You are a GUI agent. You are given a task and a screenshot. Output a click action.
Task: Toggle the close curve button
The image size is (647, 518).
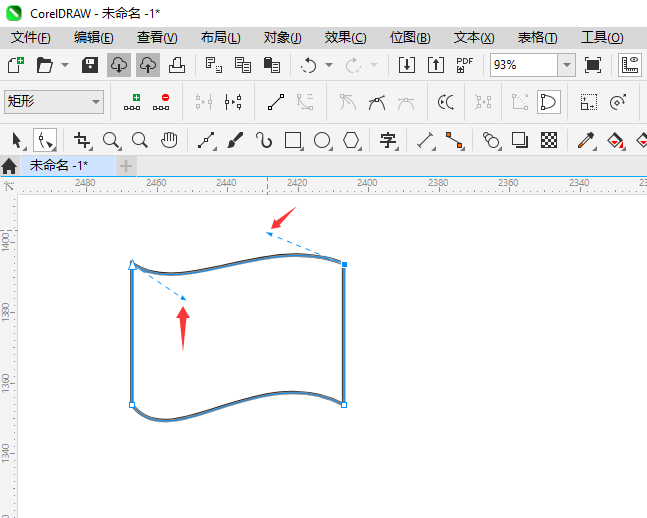pos(549,102)
